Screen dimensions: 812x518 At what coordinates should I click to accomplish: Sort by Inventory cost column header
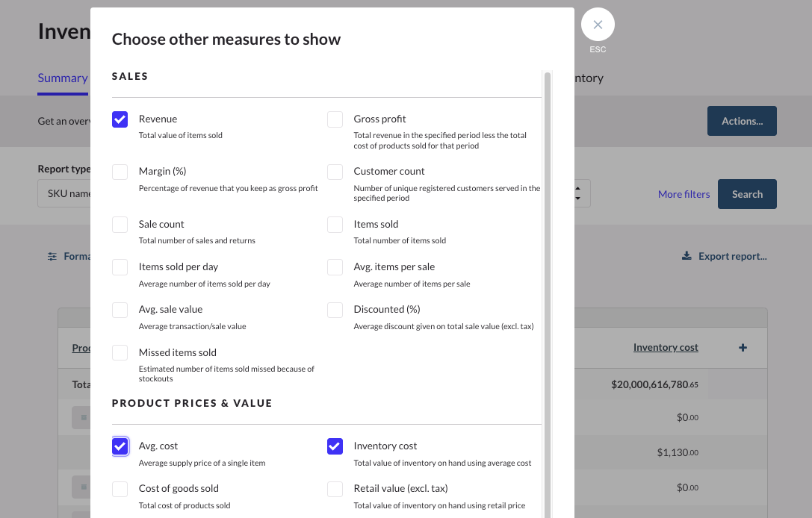[x=666, y=347]
